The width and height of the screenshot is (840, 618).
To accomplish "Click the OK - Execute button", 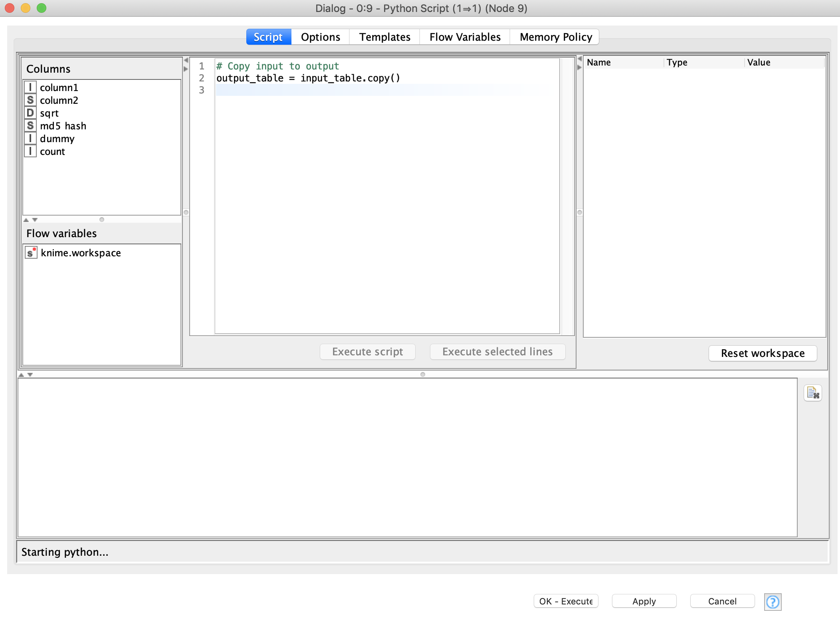I will 565,601.
